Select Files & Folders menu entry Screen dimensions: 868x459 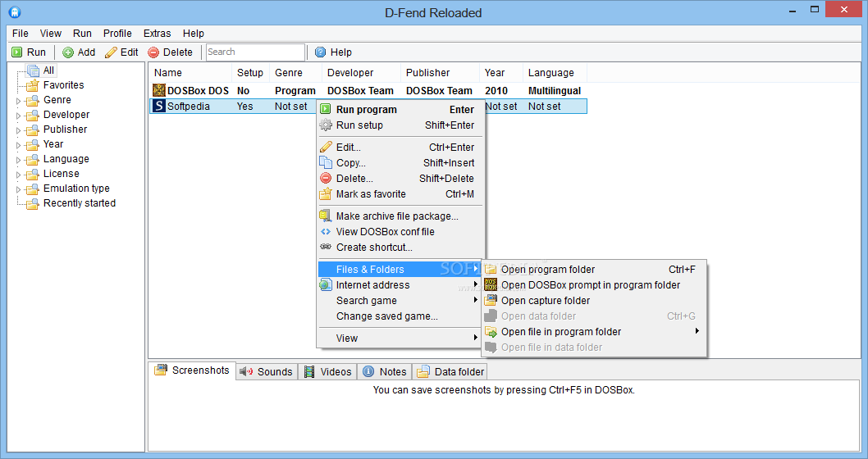tap(400, 270)
